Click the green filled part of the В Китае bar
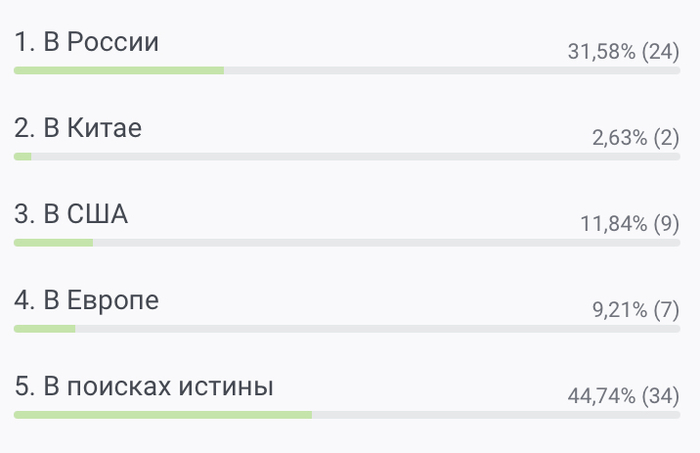 (22, 157)
